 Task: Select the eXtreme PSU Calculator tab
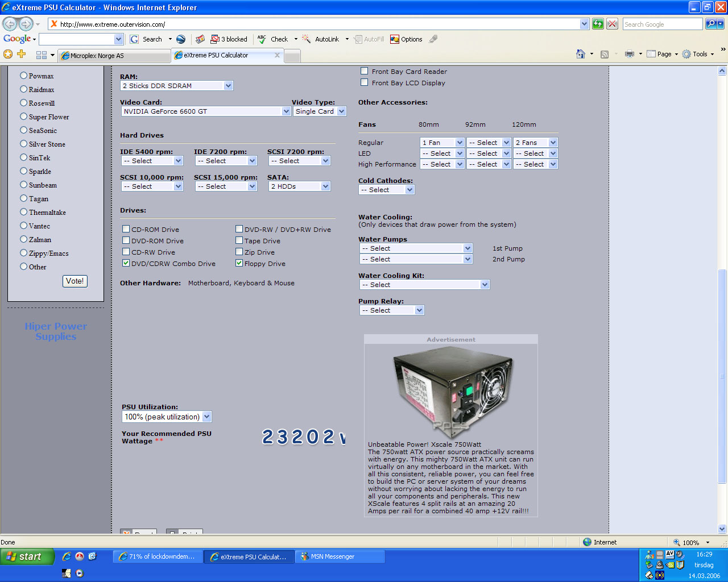click(x=227, y=55)
